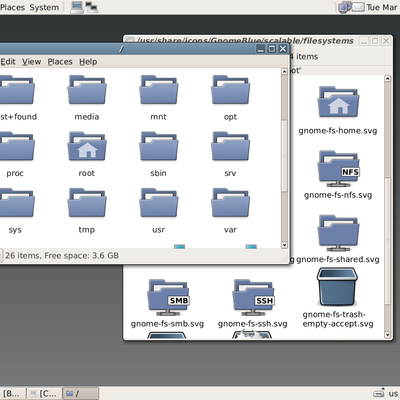Viewport: 400px width, 400px height.
Task: Open the root home folder
Action: click(x=87, y=147)
